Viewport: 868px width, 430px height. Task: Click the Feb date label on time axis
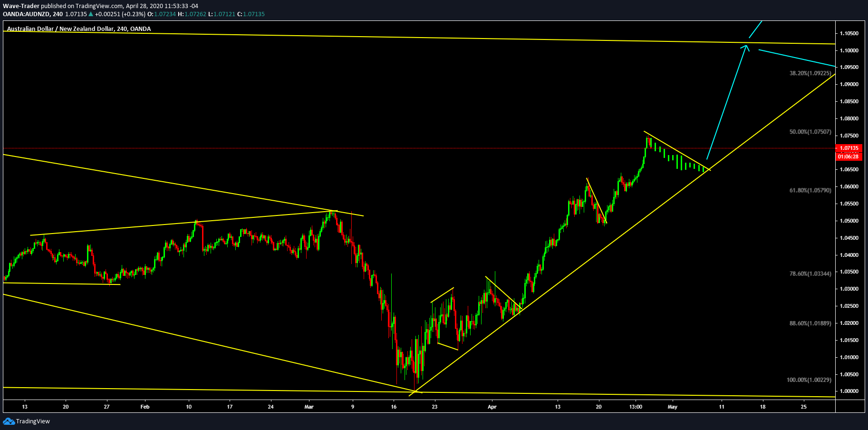[145, 407]
